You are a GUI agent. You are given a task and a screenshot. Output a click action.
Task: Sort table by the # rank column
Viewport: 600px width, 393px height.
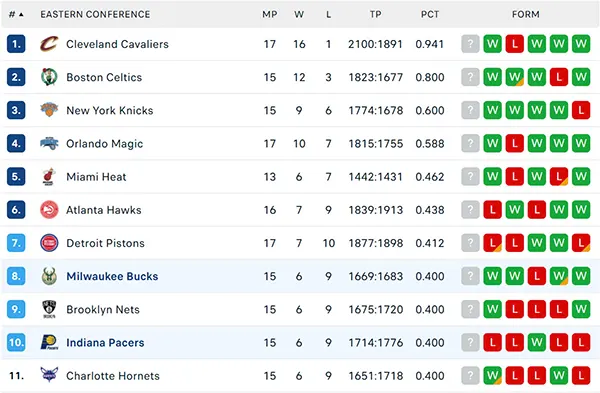point(16,15)
